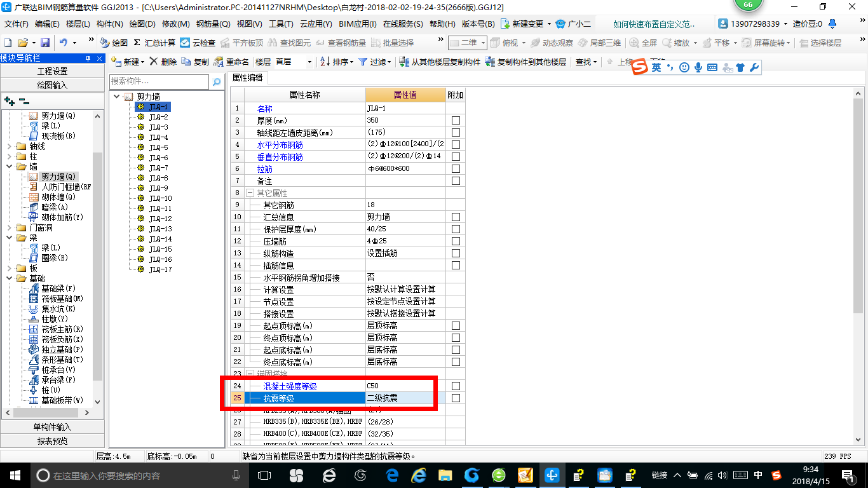Click 从其他楼层复制构件 button

coord(440,62)
